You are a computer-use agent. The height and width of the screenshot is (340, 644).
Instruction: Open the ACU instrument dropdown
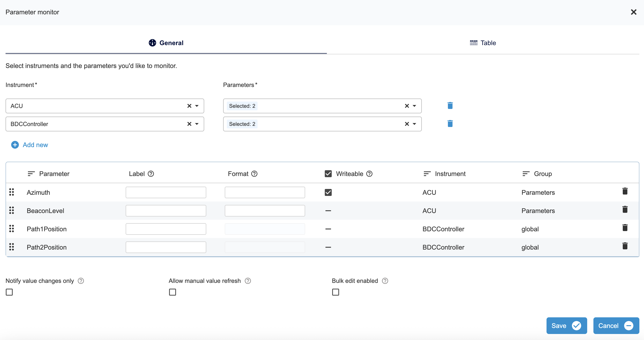click(x=197, y=106)
